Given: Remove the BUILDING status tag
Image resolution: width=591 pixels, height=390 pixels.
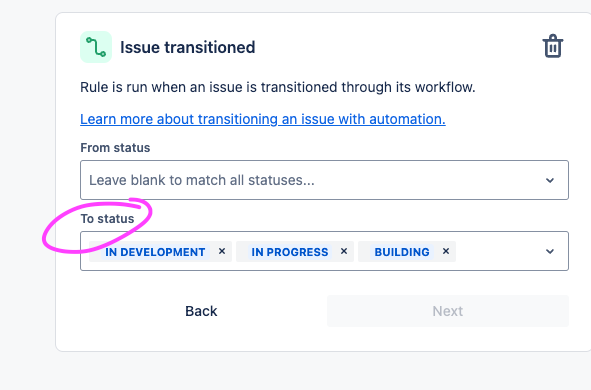Looking at the screenshot, I should 446,251.
